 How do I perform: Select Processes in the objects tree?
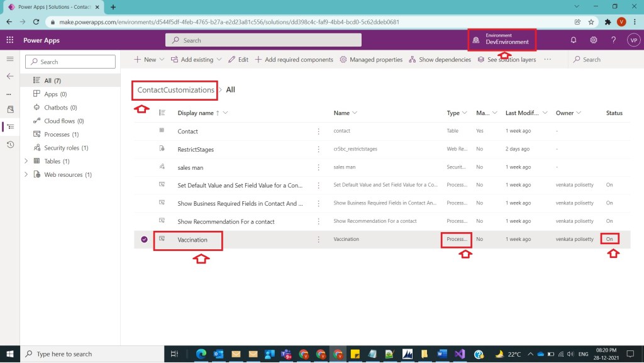[x=61, y=135]
